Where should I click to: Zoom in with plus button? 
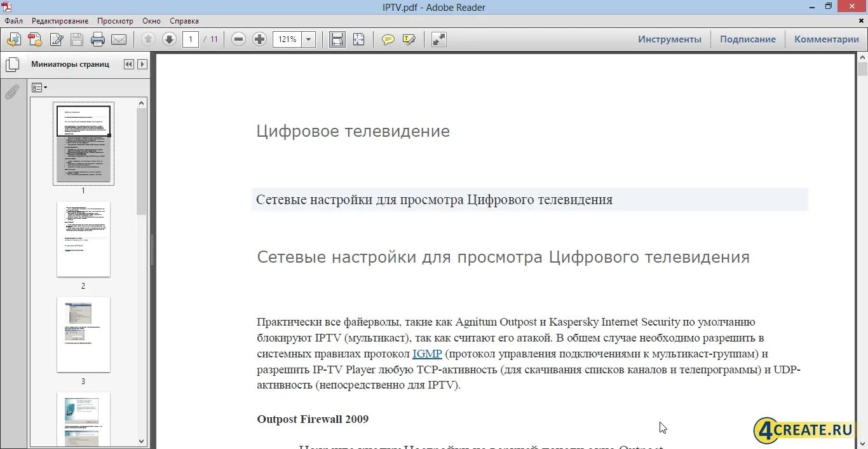[259, 39]
